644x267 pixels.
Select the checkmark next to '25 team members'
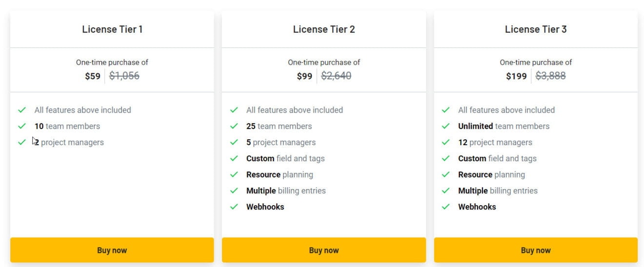click(x=234, y=126)
